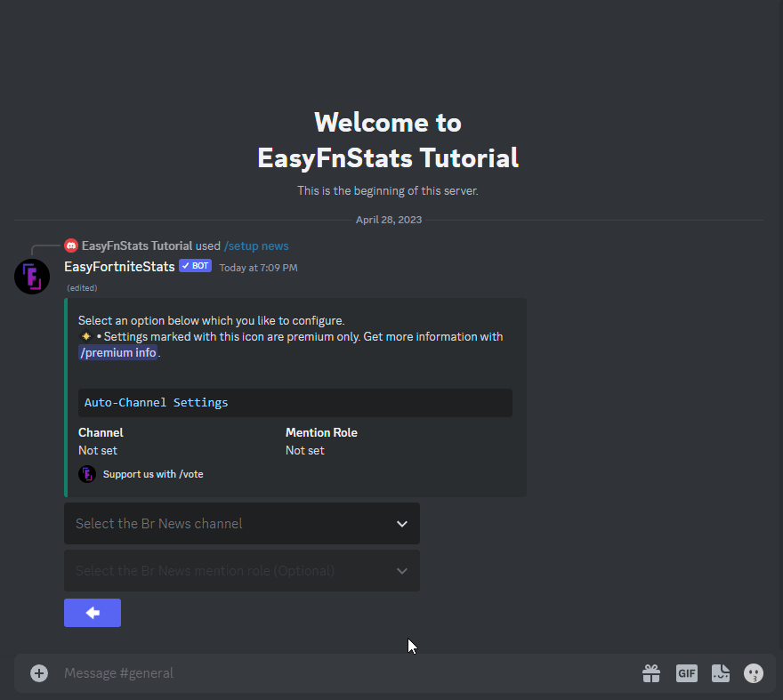783x700 pixels.
Task: Click EasyFnStats Tutorial user in command line
Action: [x=137, y=246]
